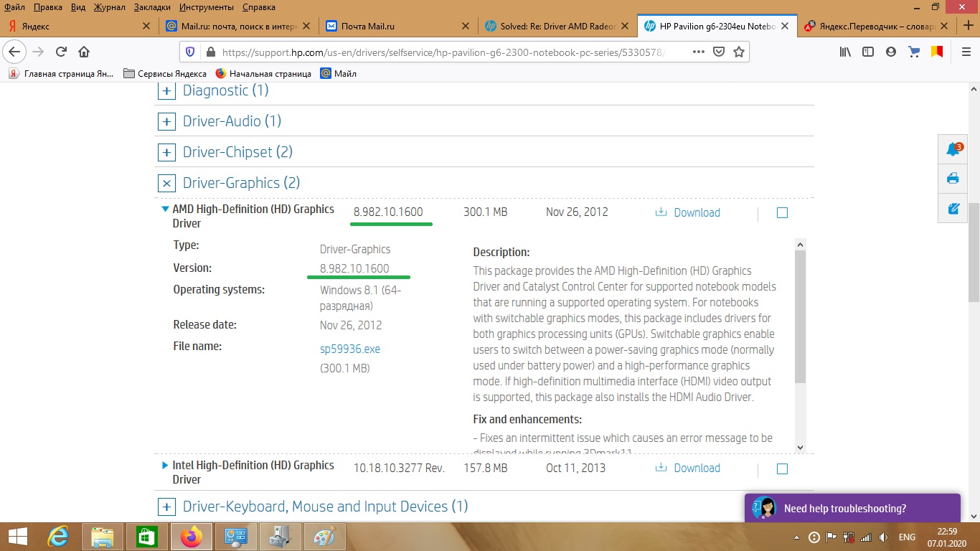Open the Правка menu
The height and width of the screenshot is (551, 980).
click(47, 7)
